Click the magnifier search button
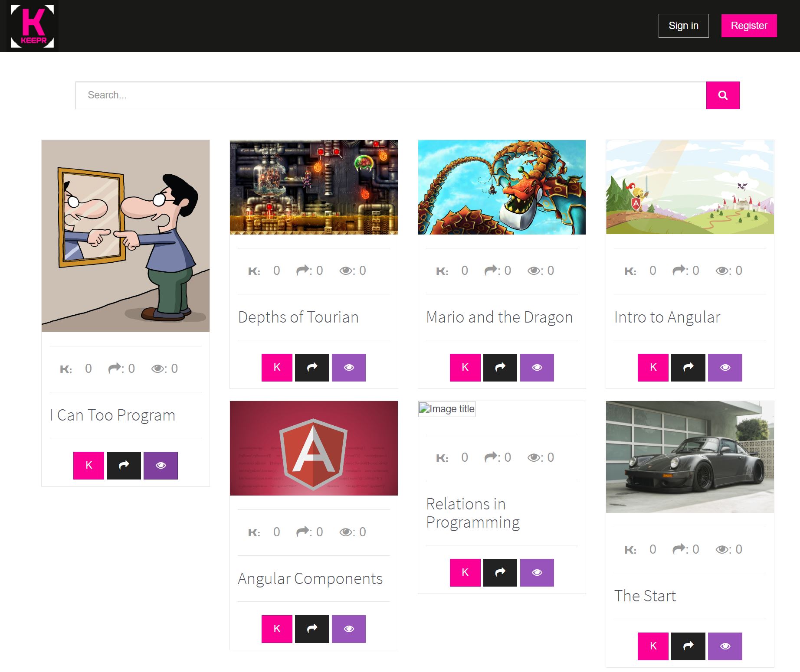Viewport: 800px width, 672px height. click(723, 95)
